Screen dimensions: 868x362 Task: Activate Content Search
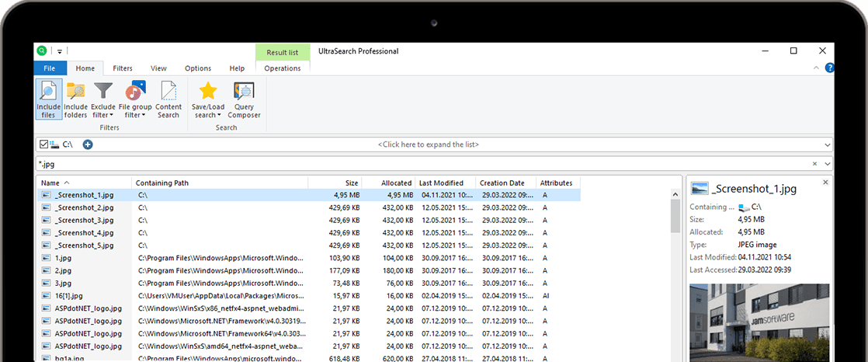coord(168,99)
